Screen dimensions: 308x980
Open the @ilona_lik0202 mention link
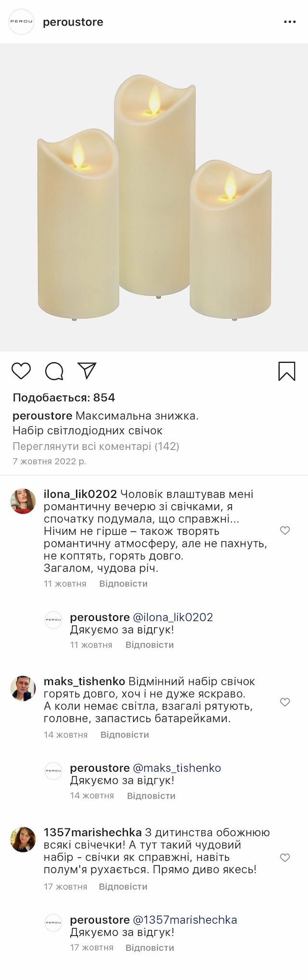point(173,617)
